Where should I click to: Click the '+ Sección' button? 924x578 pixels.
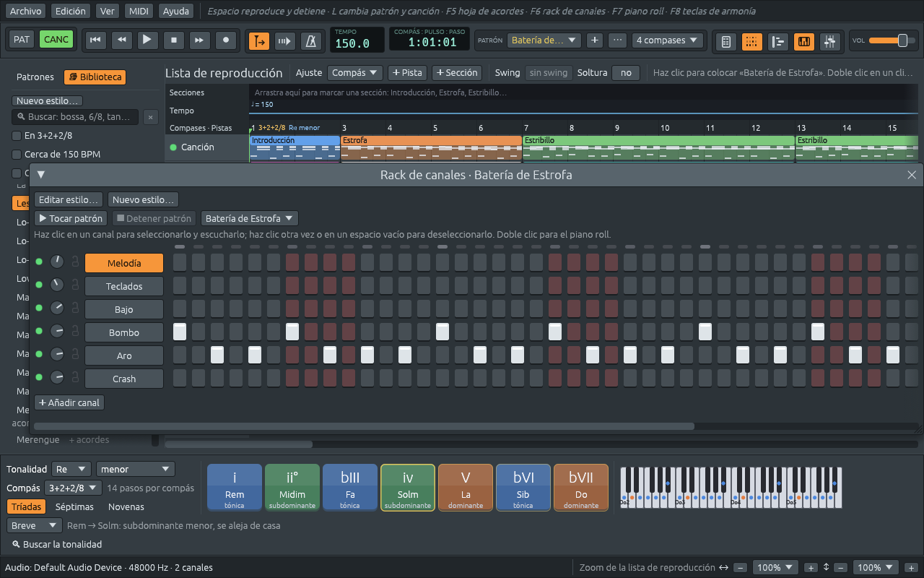pos(457,73)
